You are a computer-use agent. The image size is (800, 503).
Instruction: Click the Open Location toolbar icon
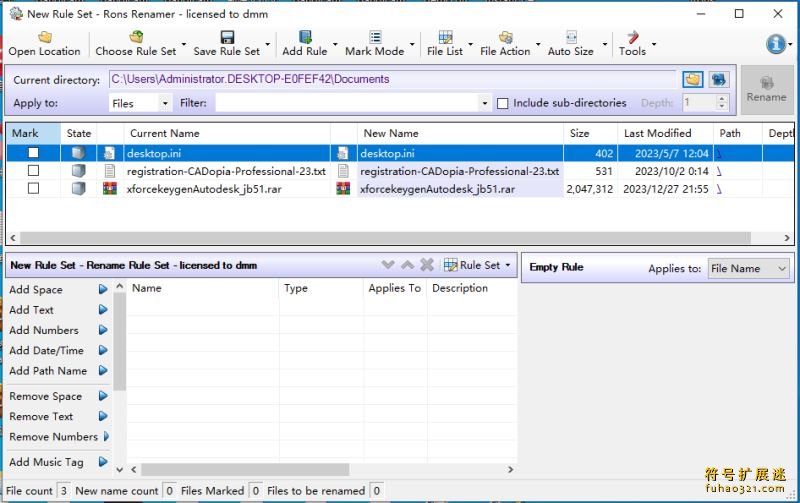point(44,37)
